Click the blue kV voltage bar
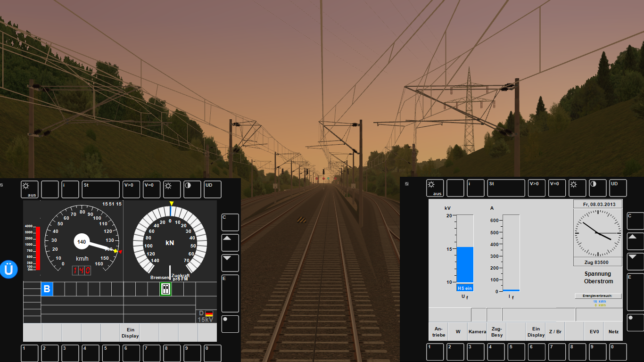 pyautogui.click(x=465, y=264)
